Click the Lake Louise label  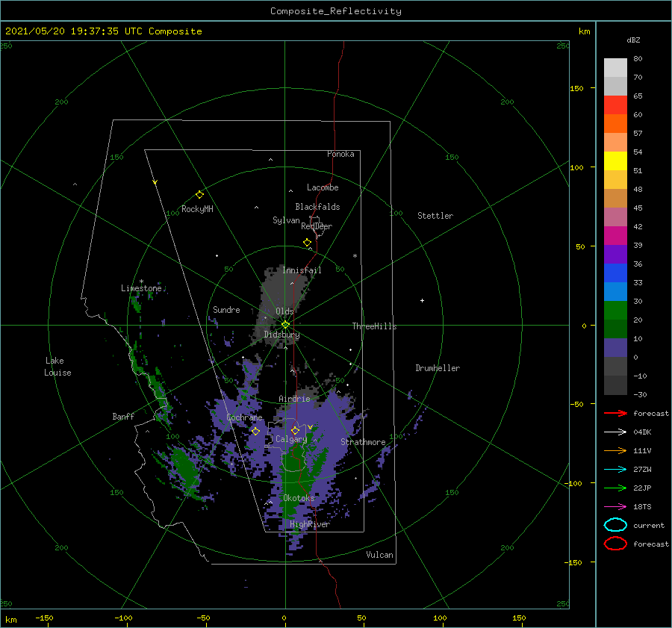(57, 367)
